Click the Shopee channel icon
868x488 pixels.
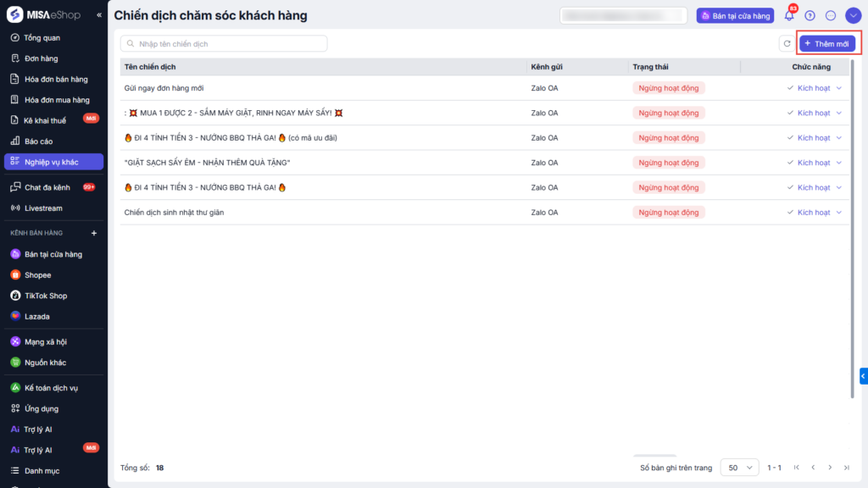coord(15,275)
